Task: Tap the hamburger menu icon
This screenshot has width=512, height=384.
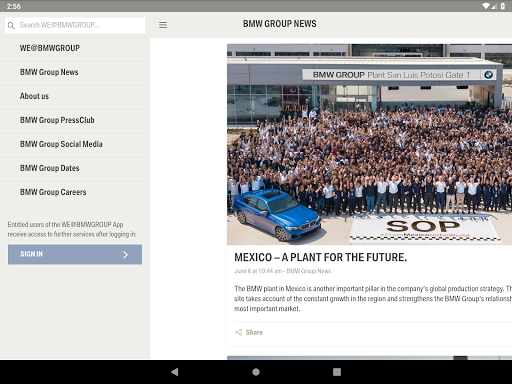Action: click(x=163, y=25)
